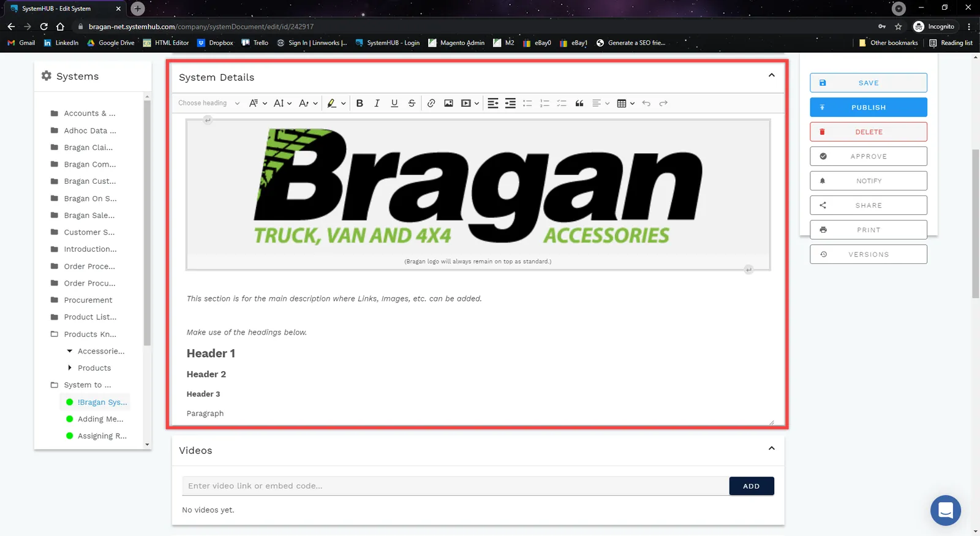Apply strikethrough formatting
The image size is (980, 536).
(x=412, y=103)
